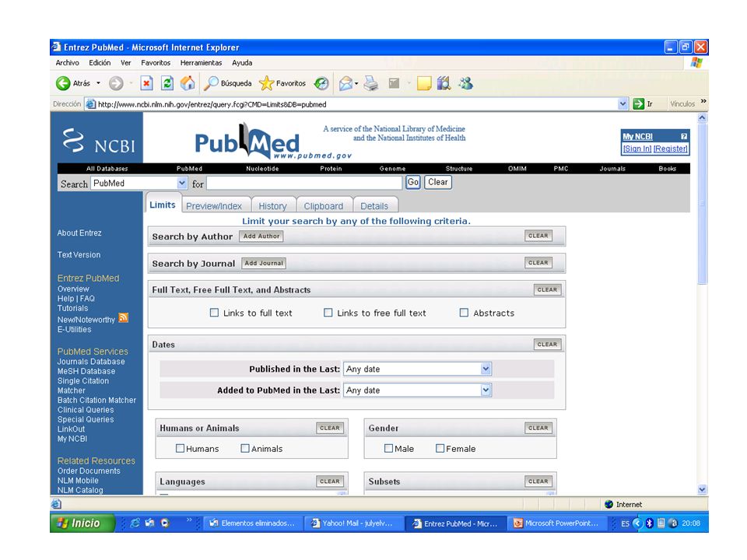Open Clinical Queries in the sidebar

pyautogui.click(x=86, y=410)
